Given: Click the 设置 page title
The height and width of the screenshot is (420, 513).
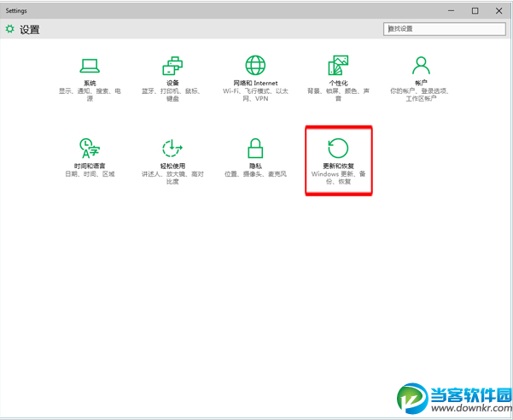Looking at the screenshot, I should tap(30, 29).
